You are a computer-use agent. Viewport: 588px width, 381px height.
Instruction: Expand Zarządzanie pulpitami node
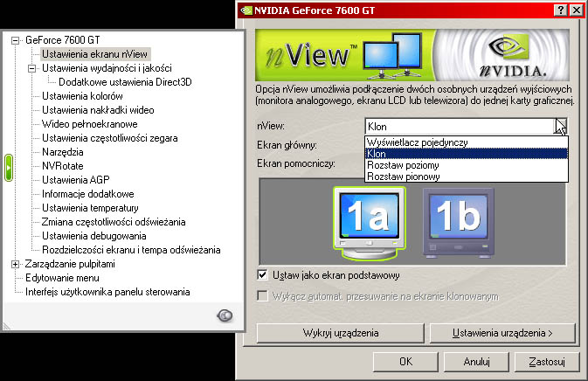15,265
